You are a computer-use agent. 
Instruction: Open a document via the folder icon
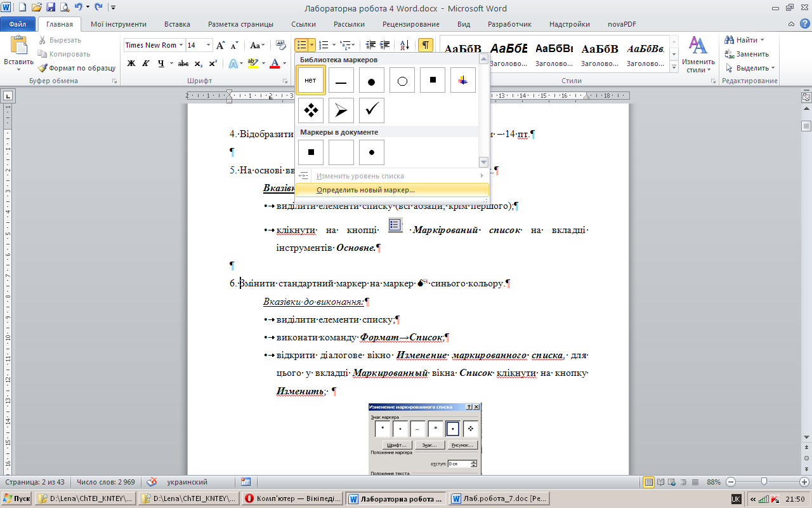pos(37,8)
